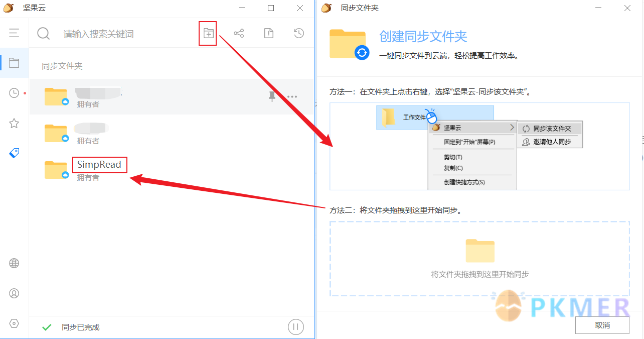Open the three-dot menu on first folder
Viewport: 644px width, 339px height.
click(x=292, y=97)
